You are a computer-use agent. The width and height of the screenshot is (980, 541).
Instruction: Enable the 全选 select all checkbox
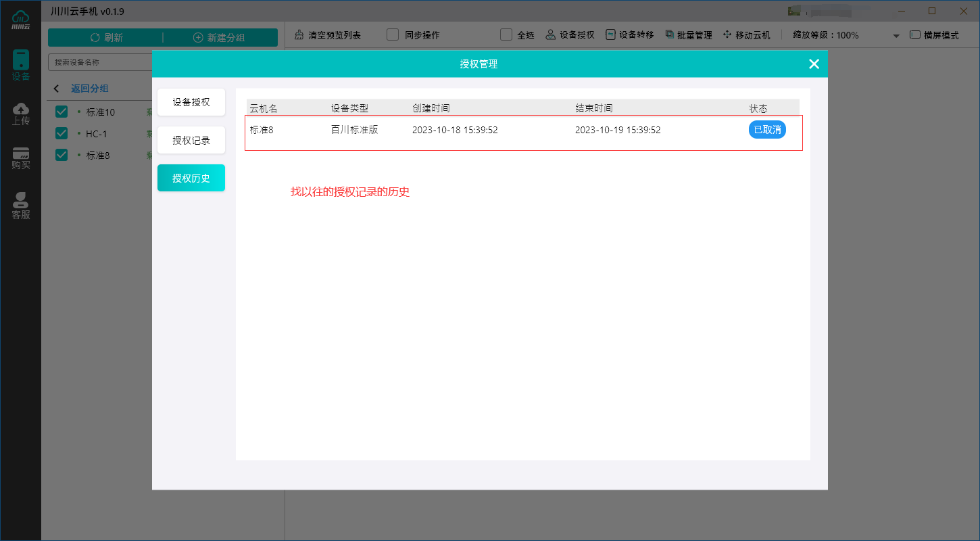(x=506, y=34)
